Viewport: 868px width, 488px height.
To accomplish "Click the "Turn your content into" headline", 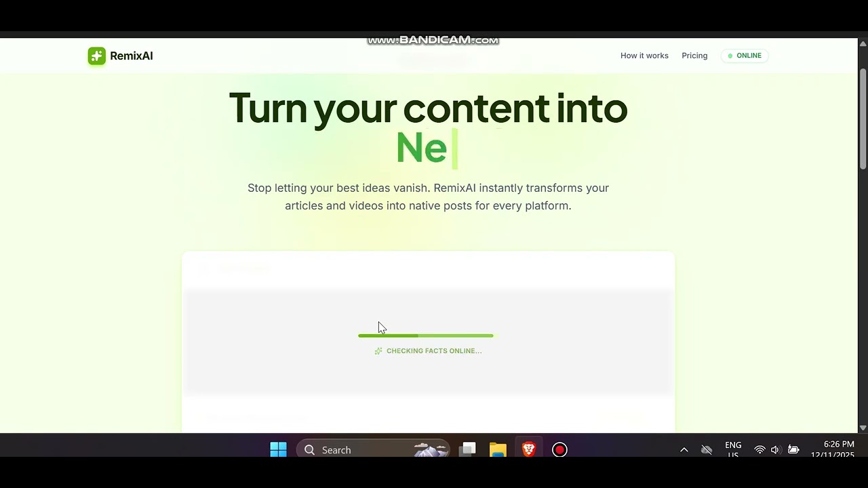I will tap(429, 108).
